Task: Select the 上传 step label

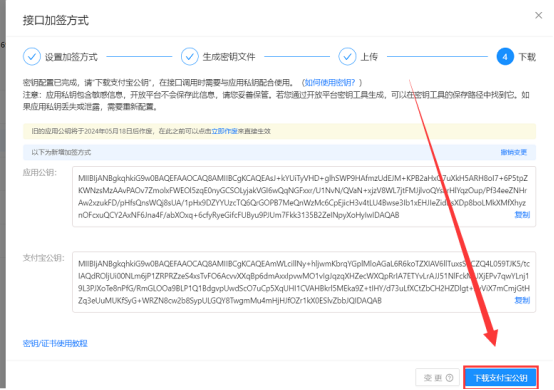Action: 369,57
